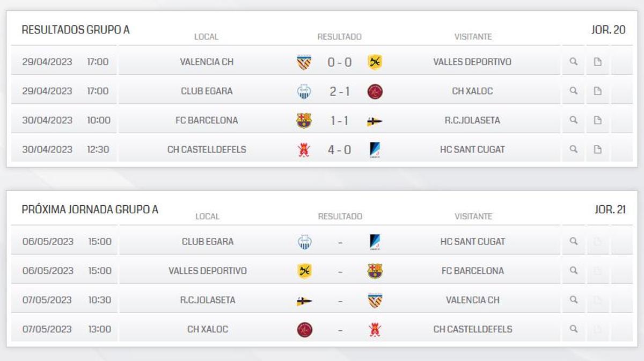Viewport: 644px width, 361px height.
Task: Open match details for Club Egara vs HC Sant Cugat
Action: pyautogui.click(x=574, y=241)
